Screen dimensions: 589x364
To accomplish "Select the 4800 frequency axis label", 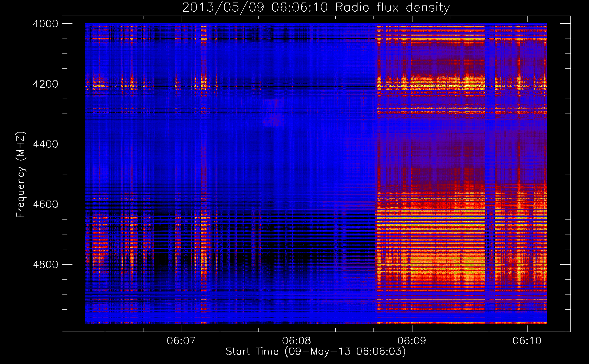I will point(46,264).
